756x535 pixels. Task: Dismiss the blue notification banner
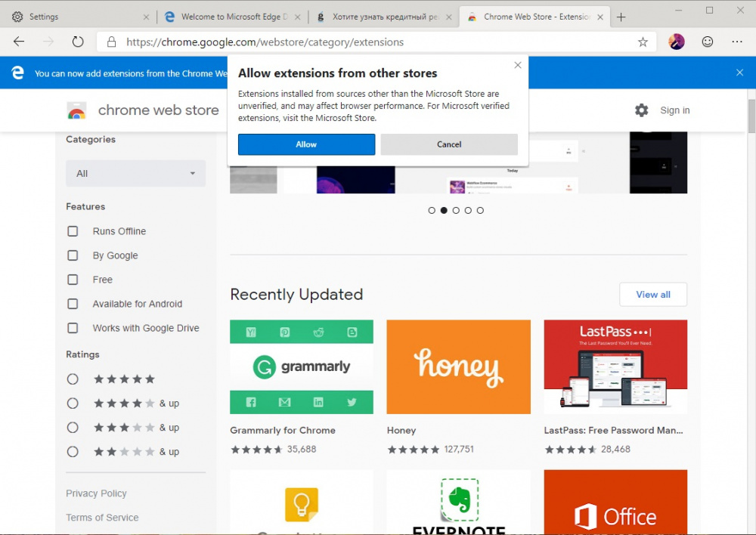click(739, 73)
